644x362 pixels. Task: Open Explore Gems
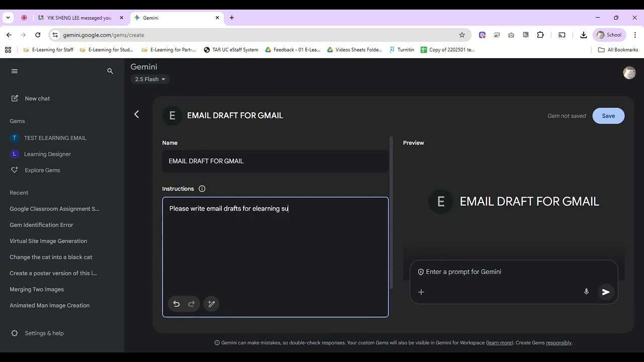(x=42, y=170)
